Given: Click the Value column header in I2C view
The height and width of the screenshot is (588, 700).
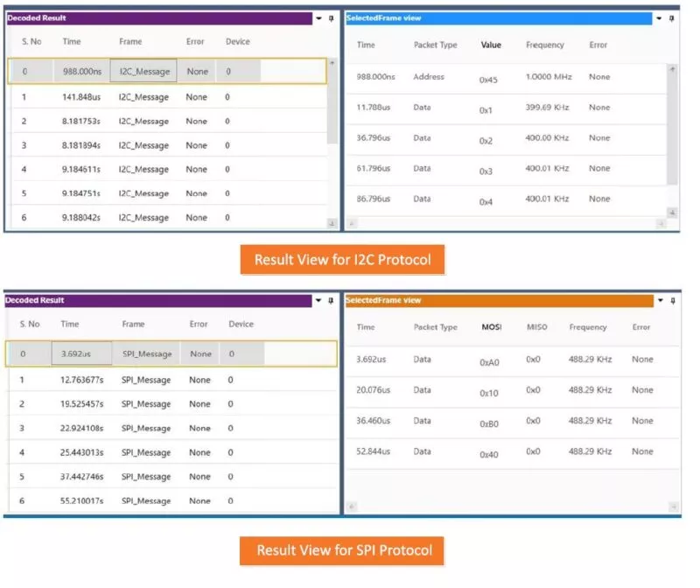Looking at the screenshot, I should coord(491,45).
